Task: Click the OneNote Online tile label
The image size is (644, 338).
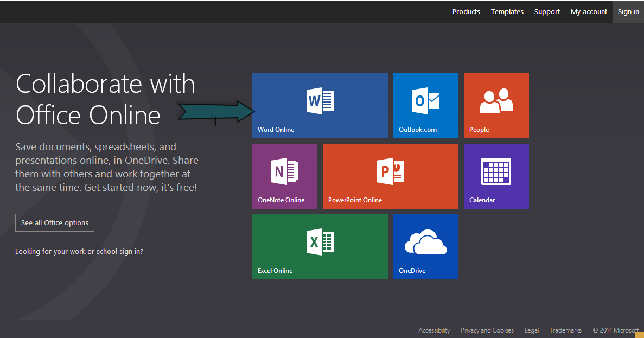Action: tap(281, 200)
